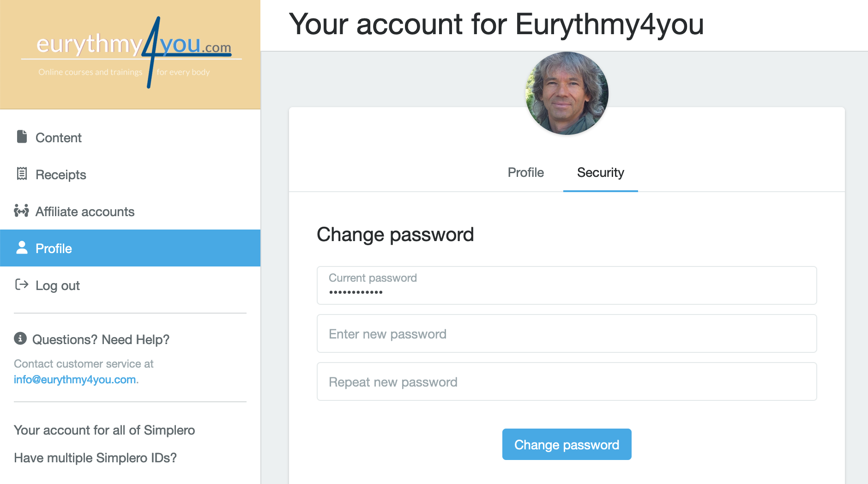Focus the Current password field
Image resolution: width=868 pixels, height=484 pixels.
[x=567, y=285]
